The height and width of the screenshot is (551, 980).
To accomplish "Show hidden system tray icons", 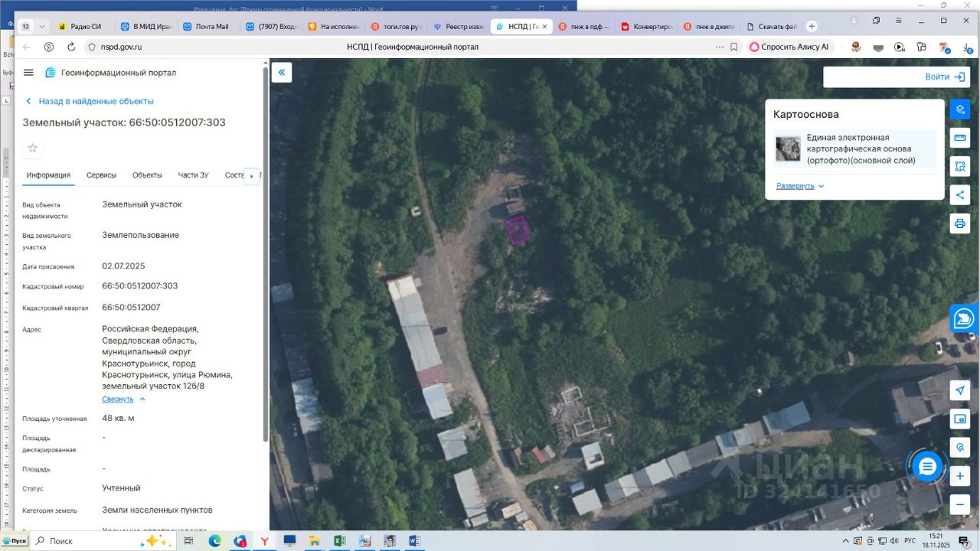I will click(x=844, y=541).
